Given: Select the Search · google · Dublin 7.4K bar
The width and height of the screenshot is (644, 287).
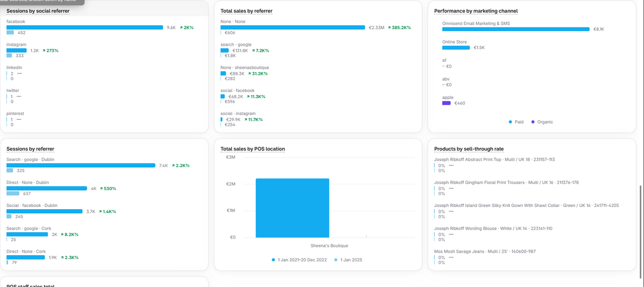Looking at the screenshot, I should point(81,166).
